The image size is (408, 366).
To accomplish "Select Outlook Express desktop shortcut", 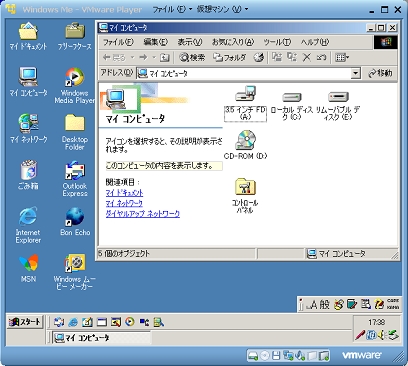I will click(x=75, y=179).
